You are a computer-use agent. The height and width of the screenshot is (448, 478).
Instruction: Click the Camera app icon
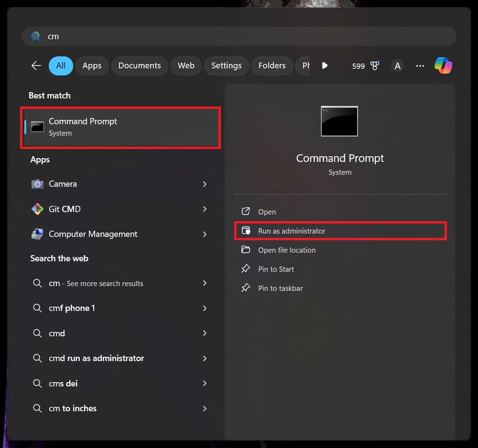point(37,184)
